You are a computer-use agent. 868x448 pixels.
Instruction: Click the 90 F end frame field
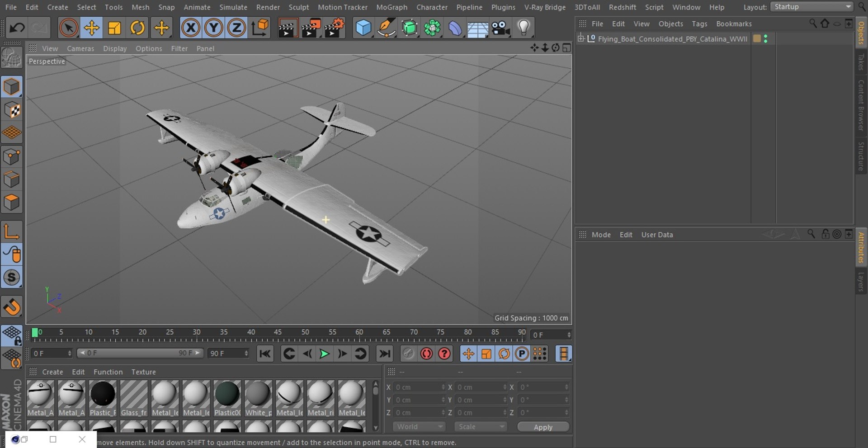(228, 354)
